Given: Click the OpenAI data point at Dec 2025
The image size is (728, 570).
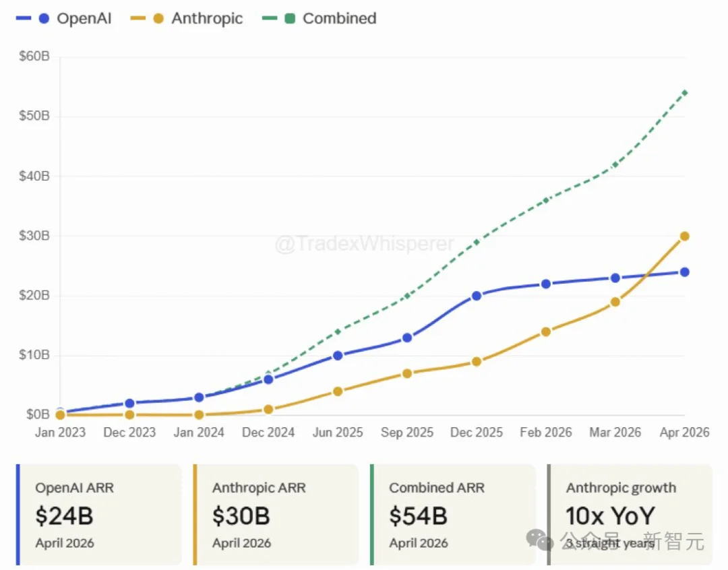Looking at the screenshot, I should click(477, 296).
